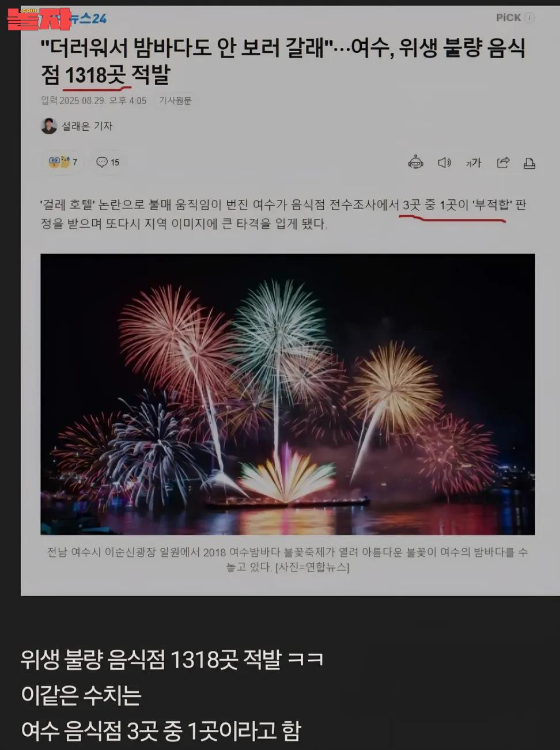Image resolution: width=560 pixels, height=750 pixels.
Task: Go to the 아이뉴스24 publisher logo
Action: coord(86,18)
